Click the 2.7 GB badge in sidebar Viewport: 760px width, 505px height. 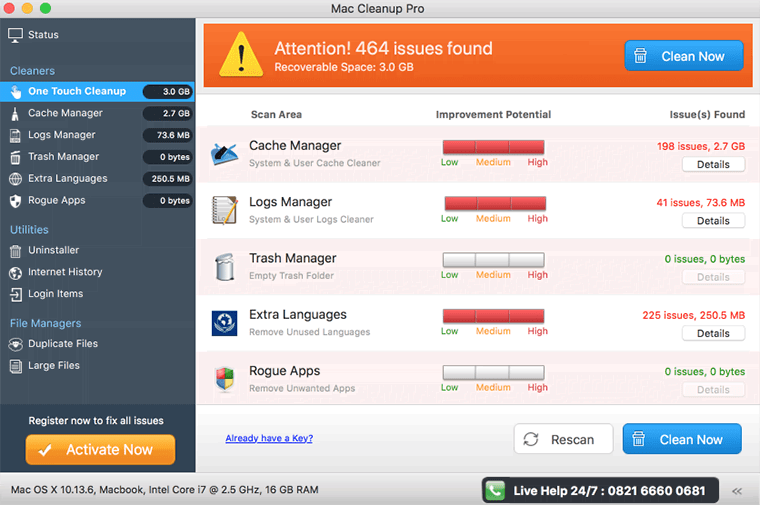click(x=168, y=113)
